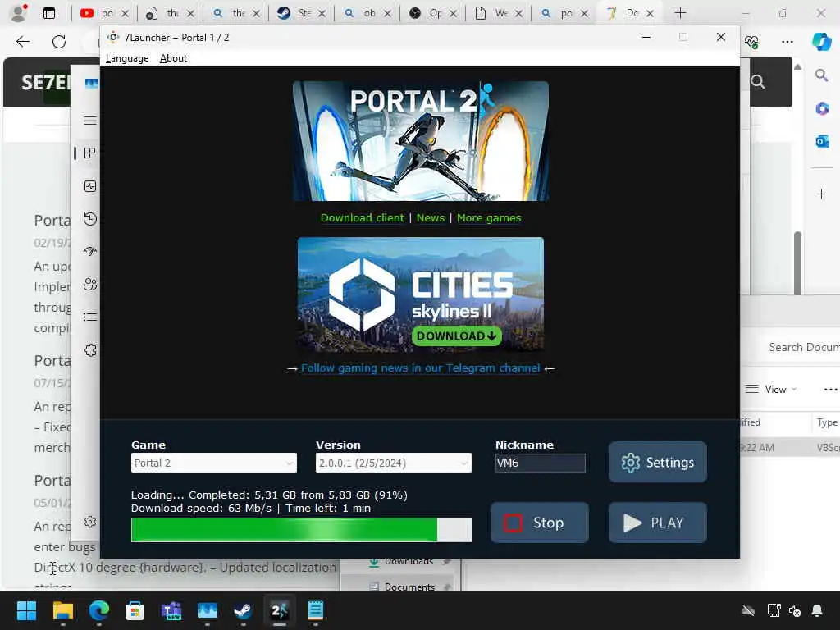Open Notepad from the taskbar
Screen dimensions: 840x630
pyautogui.click(x=315, y=610)
